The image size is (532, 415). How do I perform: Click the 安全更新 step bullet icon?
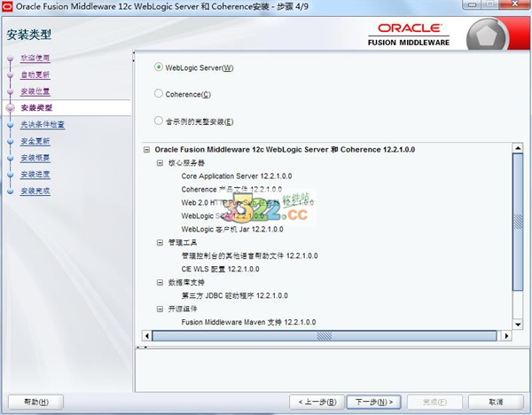(x=11, y=142)
